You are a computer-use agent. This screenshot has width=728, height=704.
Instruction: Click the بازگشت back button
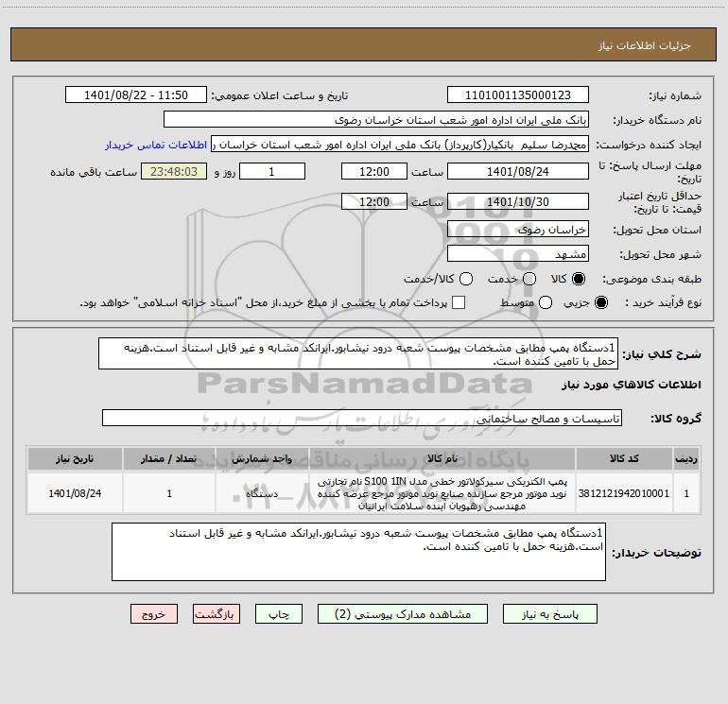(217, 614)
